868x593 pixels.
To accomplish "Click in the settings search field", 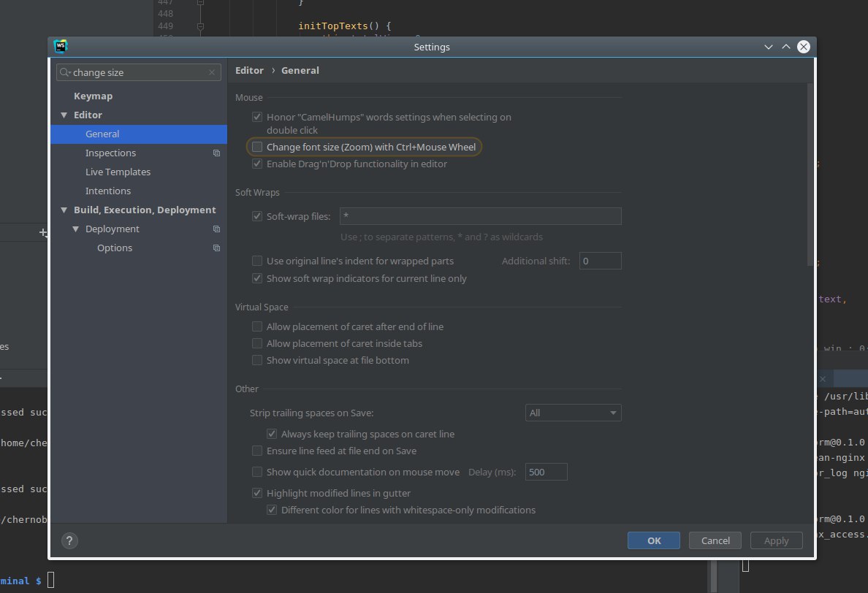I will [138, 72].
